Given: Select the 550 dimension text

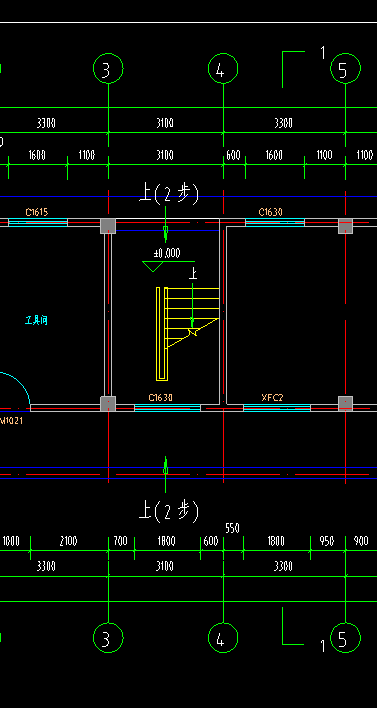Looking at the screenshot, I should click(232, 528).
